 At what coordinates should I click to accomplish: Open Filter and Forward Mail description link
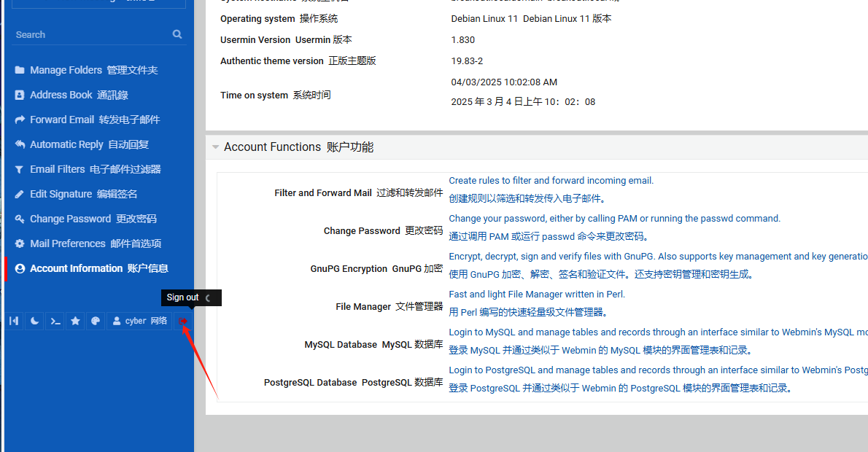click(551, 180)
